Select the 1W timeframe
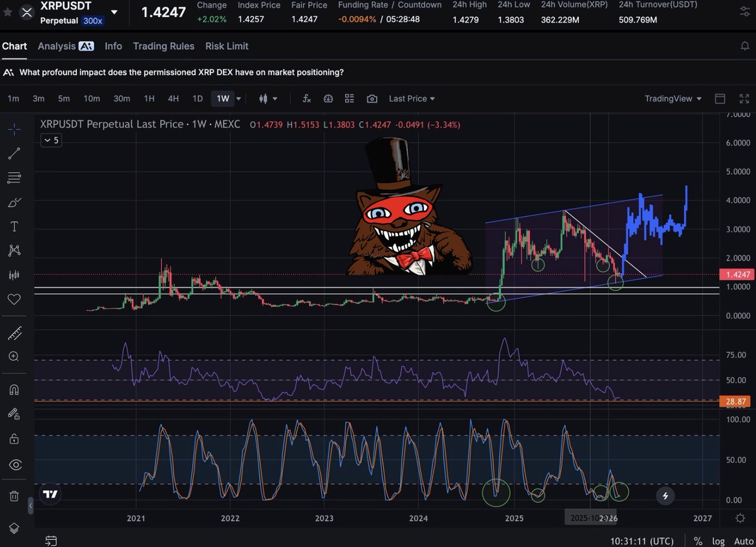 coord(223,98)
